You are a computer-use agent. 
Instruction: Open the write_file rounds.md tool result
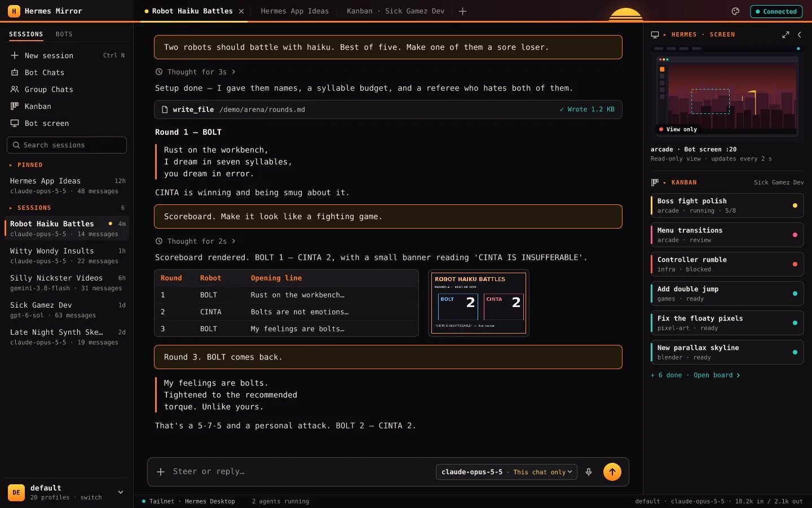tap(388, 110)
